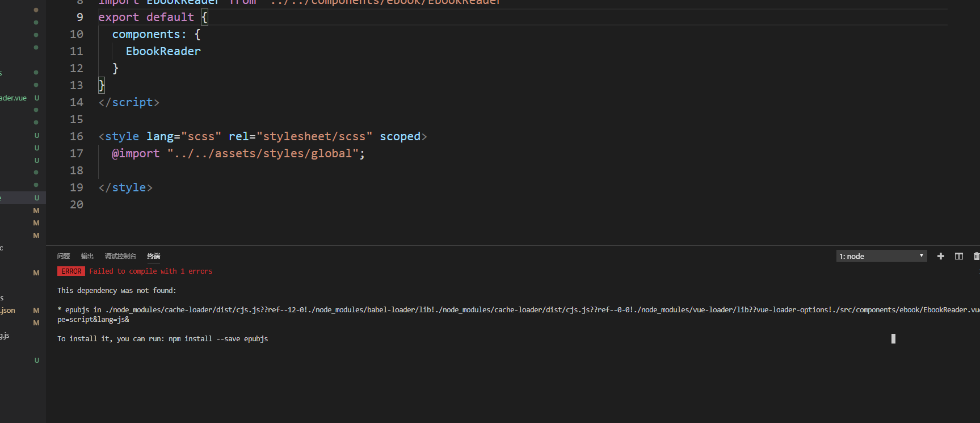Place cursor on 'scoped' attribute in style tag
Viewport: 980px width, 423px height.
coord(400,136)
